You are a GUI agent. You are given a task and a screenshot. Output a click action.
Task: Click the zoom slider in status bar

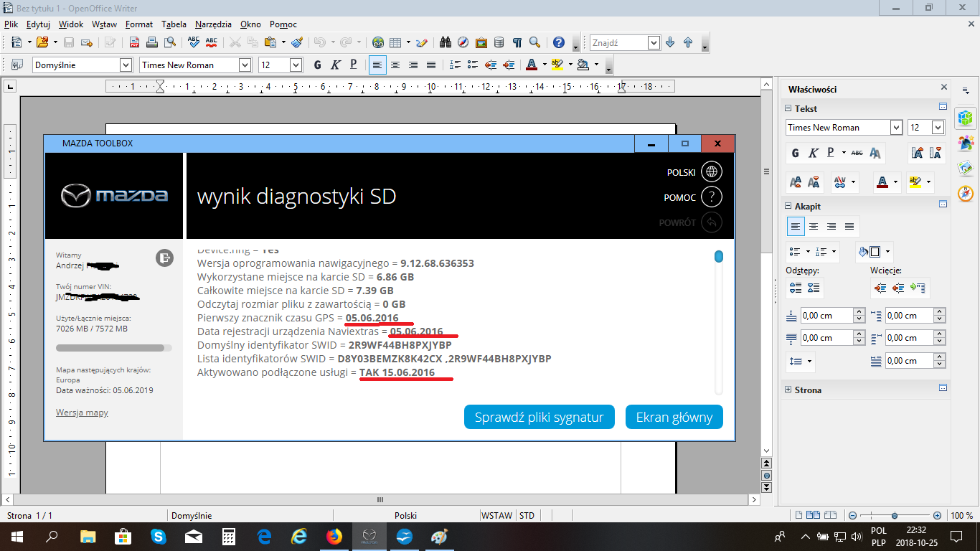(x=894, y=516)
